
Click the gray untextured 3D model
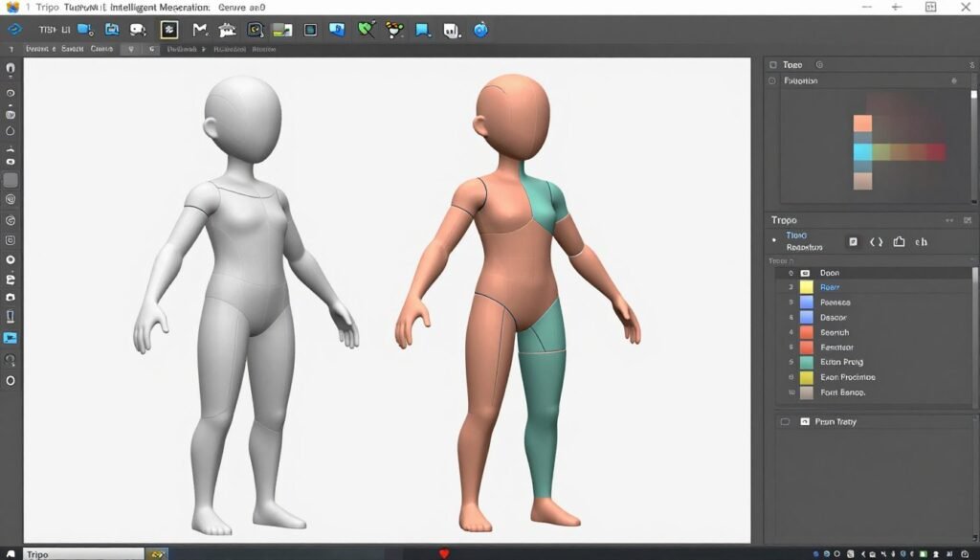(247, 306)
